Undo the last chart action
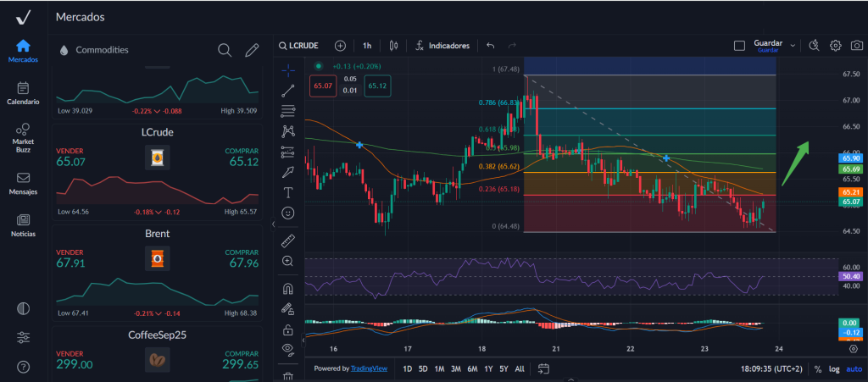The height and width of the screenshot is (382, 868). 491,46
